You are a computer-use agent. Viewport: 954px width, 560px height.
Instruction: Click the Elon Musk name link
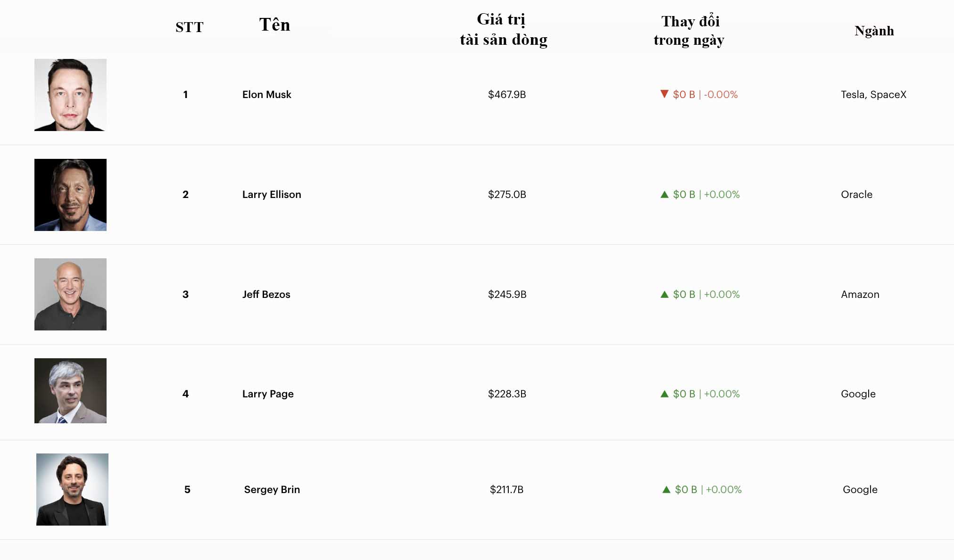[266, 94]
